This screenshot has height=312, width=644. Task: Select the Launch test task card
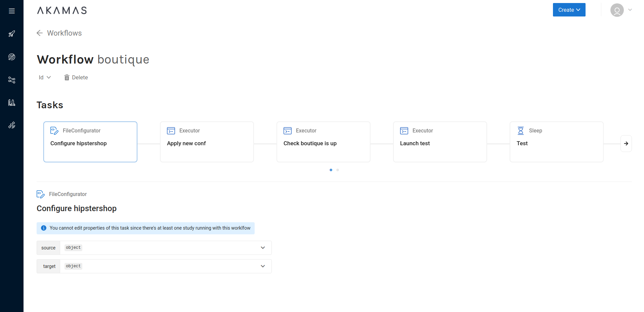click(x=440, y=142)
